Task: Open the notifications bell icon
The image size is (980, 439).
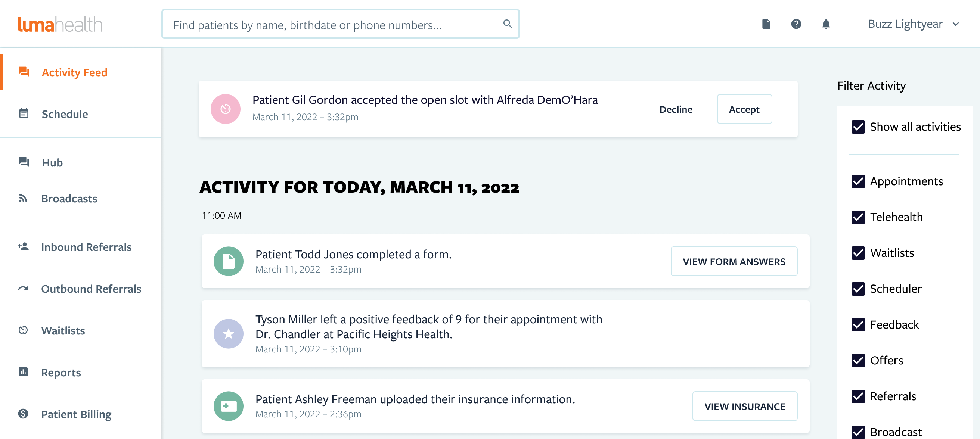Action: click(825, 24)
